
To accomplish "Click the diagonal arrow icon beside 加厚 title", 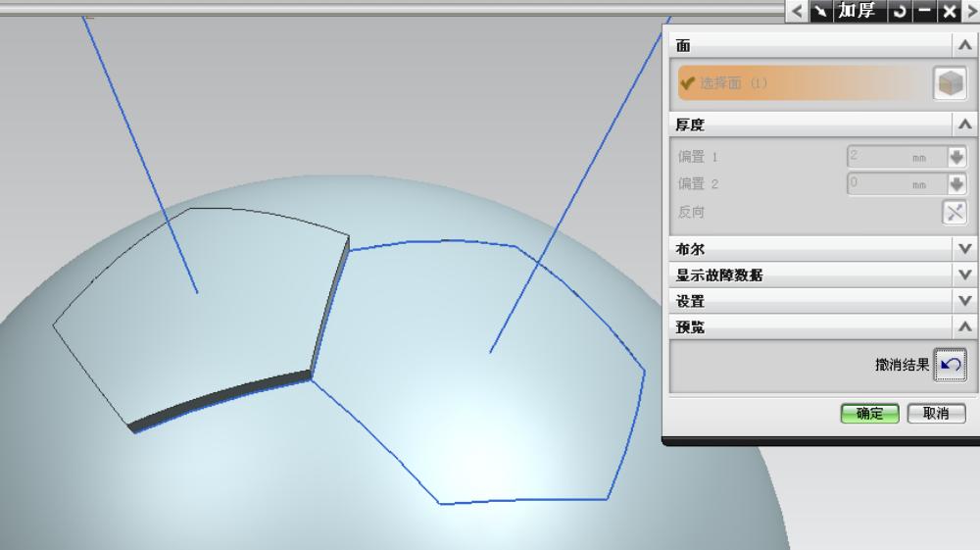I will [x=821, y=11].
